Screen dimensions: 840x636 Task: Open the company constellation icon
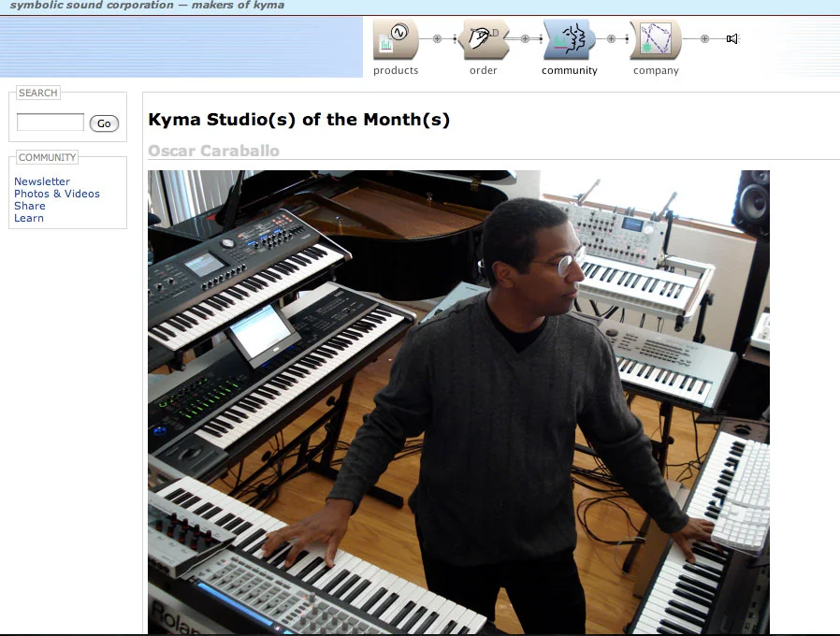pyautogui.click(x=656, y=39)
